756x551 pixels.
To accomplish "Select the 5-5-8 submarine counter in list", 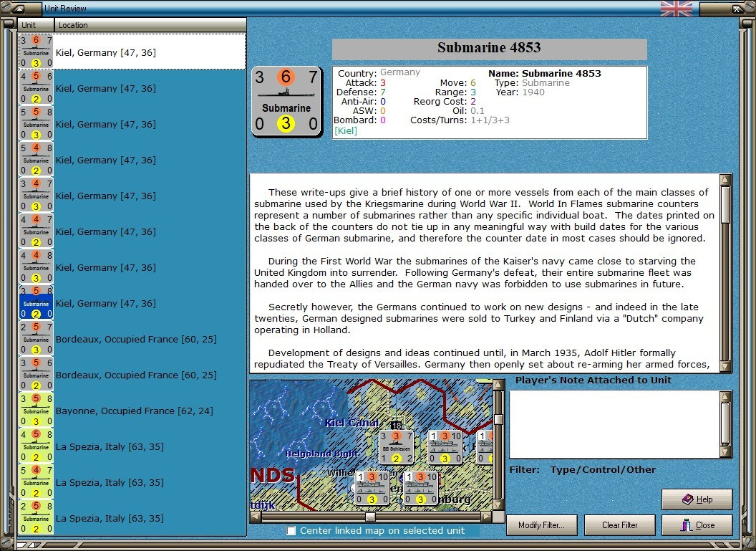I will pyautogui.click(x=37, y=123).
